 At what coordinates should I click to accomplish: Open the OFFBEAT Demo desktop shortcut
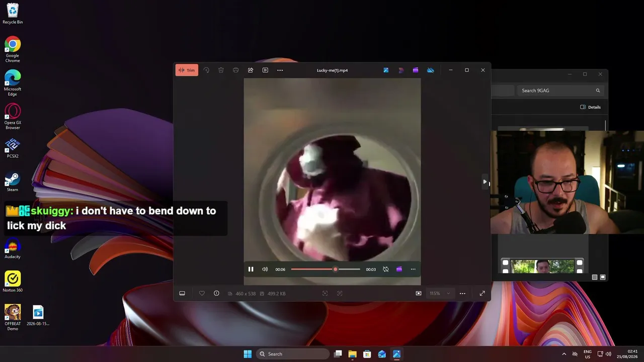(13, 318)
